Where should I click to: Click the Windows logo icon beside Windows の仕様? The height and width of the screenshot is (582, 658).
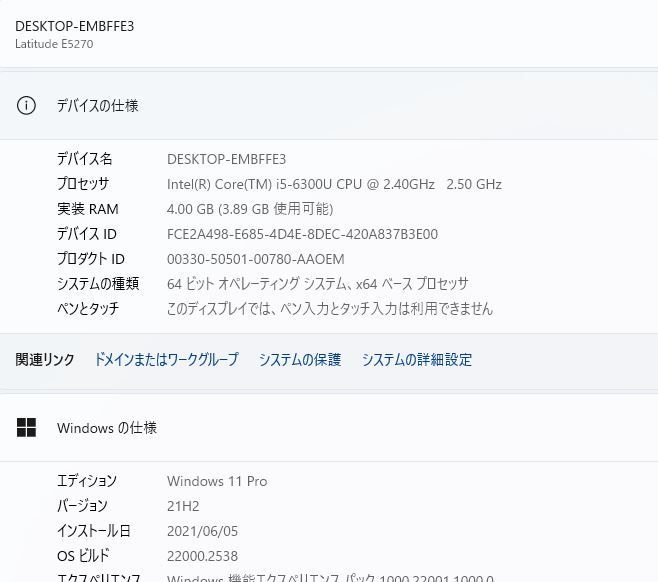pyautogui.click(x=26, y=428)
